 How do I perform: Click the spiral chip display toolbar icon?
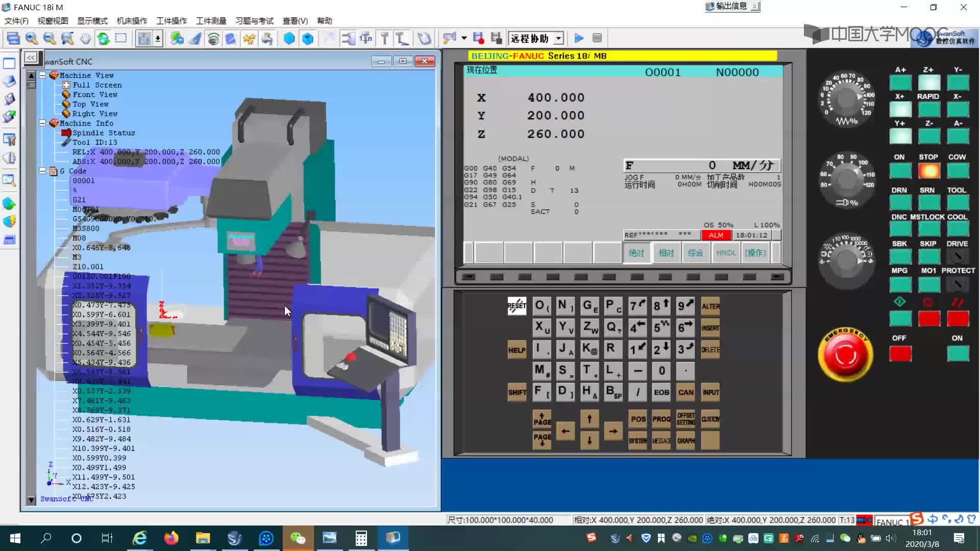[x=213, y=38]
